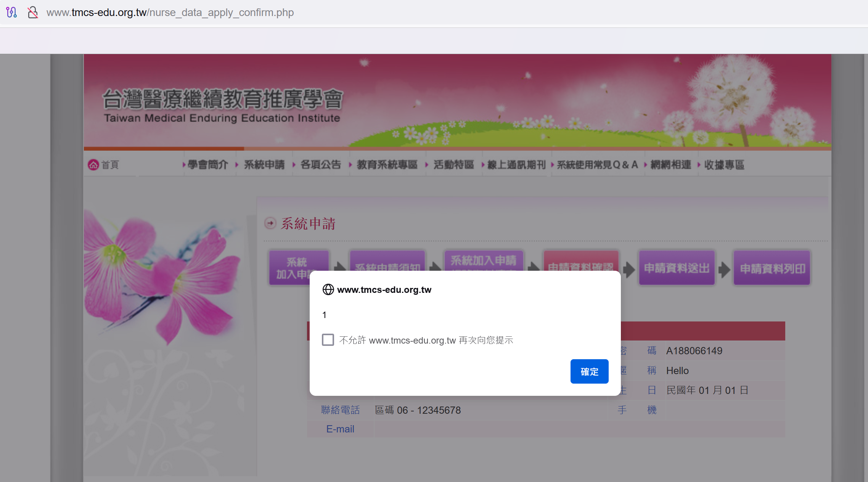Click the URL in the address bar
Screen dimensions: 868x482
pyautogui.click(x=170, y=12)
